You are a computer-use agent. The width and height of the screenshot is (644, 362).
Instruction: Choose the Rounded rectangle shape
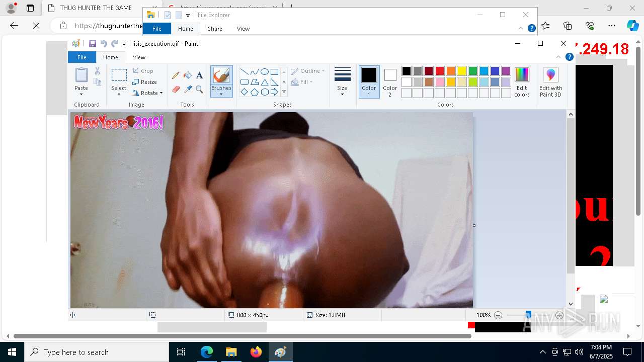click(x=244, y=82)
